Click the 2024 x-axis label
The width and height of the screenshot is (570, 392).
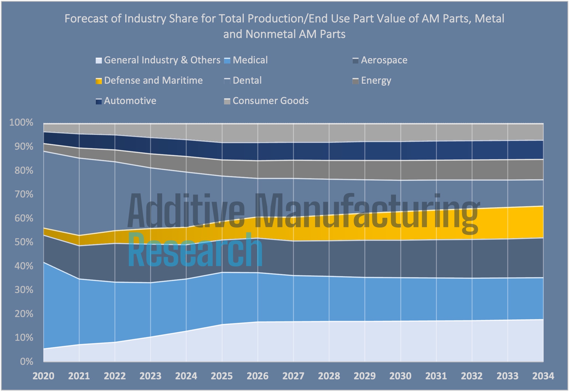click(186, 376)
